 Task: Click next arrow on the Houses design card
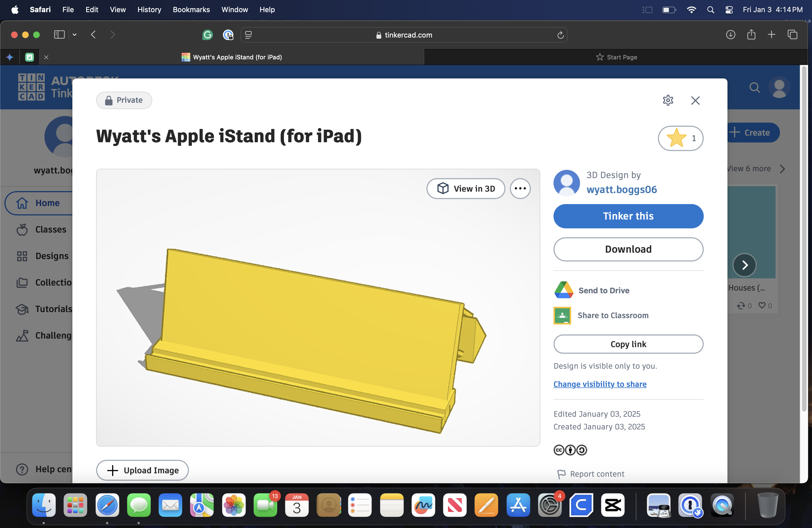pyautogui.click(x=744, y=265)
